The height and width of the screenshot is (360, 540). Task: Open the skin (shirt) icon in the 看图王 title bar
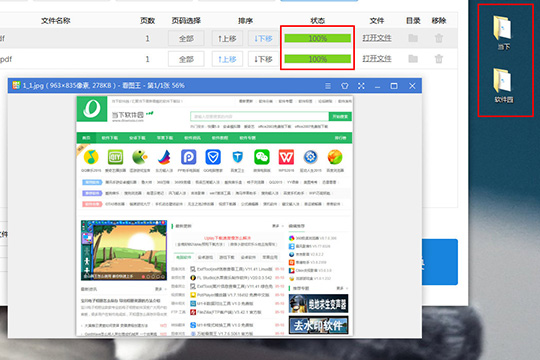(x=344, y=86)
